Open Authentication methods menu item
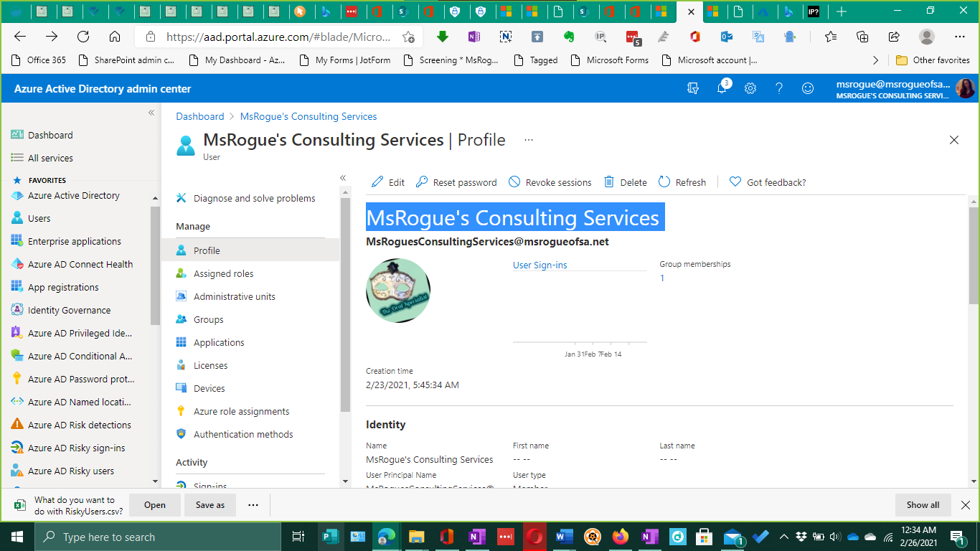Image resolution: width=980 pixels, height=551 pixels. click(243, 434)
